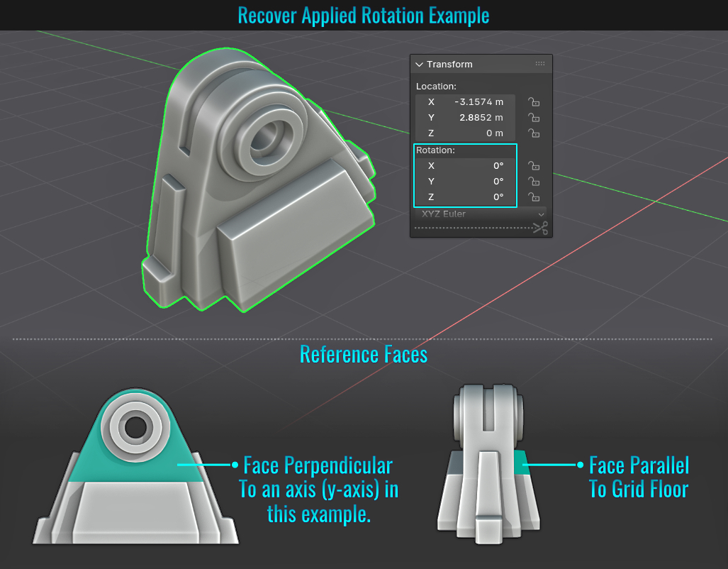The width and height of the screenshot is (728, 569).
Task: Click the Rotation Y value field
Action: [x=465, y=182]
